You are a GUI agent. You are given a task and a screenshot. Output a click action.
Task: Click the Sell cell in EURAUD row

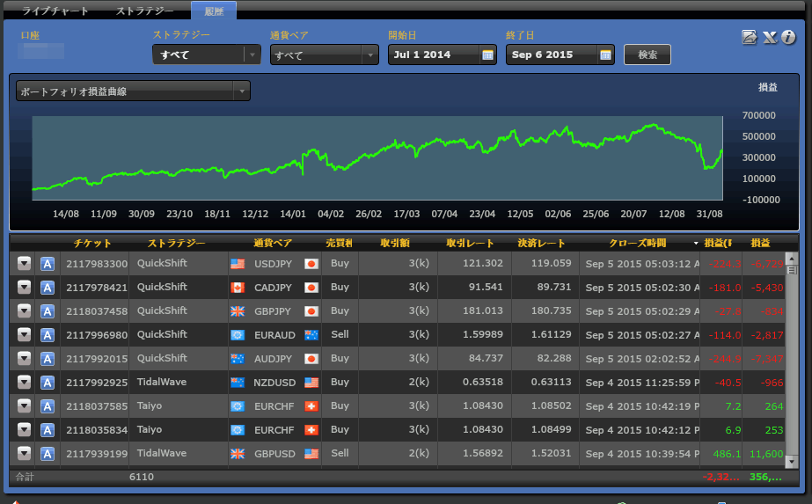[340, 334]
